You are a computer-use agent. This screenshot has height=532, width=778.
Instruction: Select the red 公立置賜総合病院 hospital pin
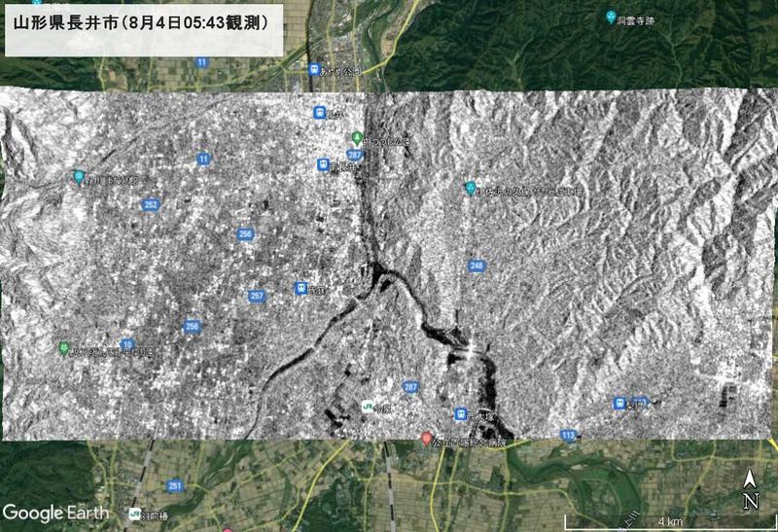click(425, 440)
